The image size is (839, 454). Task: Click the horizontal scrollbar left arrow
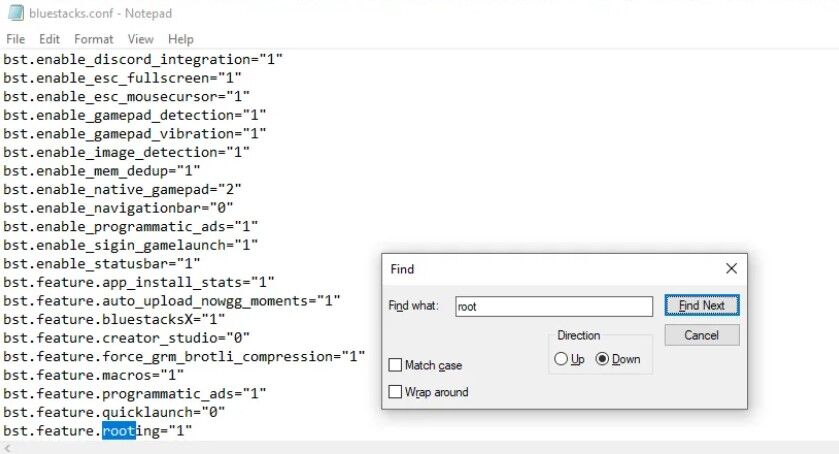pyautogui.click(x=8, y=448)
